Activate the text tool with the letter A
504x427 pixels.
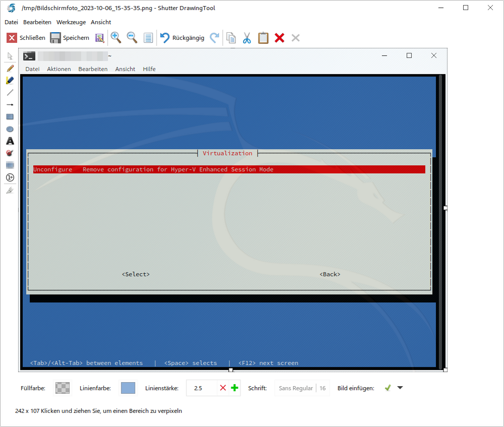coord(10,141)
